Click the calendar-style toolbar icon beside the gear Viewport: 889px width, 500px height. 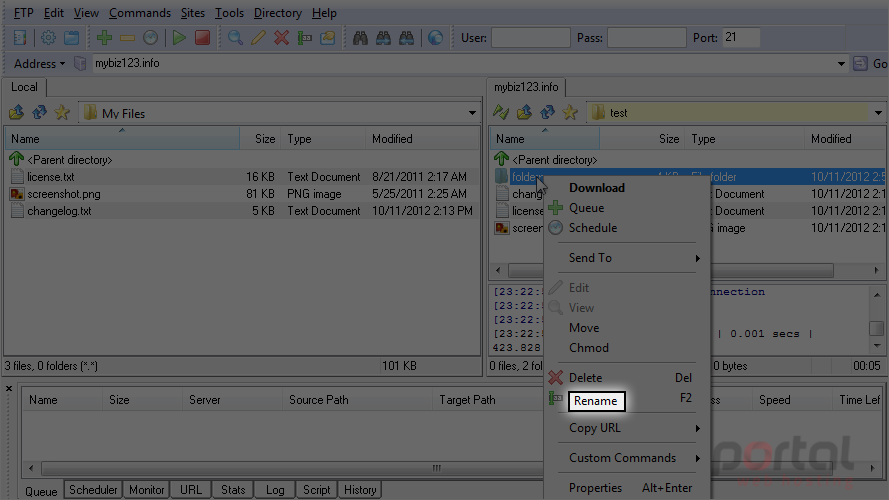[x=71, y=38]
